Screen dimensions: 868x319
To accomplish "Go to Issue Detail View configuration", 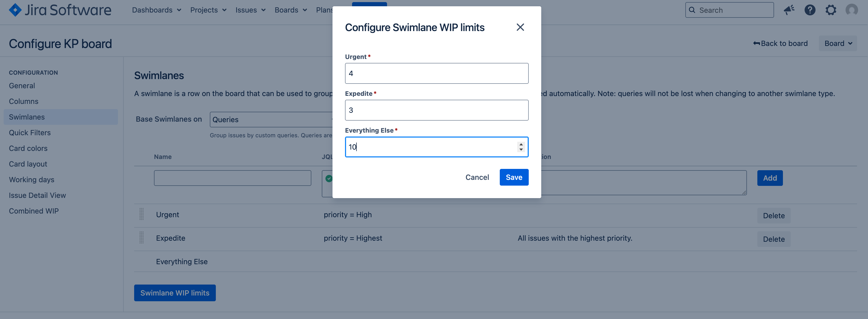I will click(x=37, y=195).
